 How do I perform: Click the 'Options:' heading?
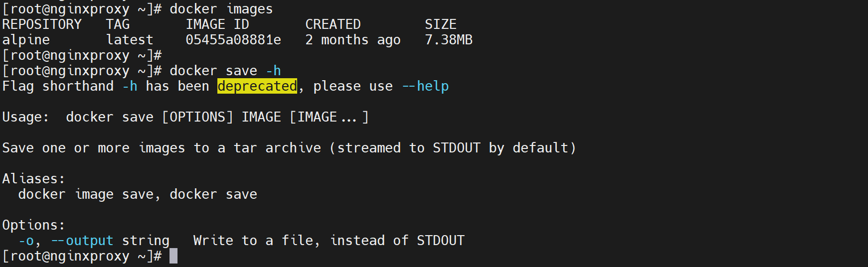[34, 225]
